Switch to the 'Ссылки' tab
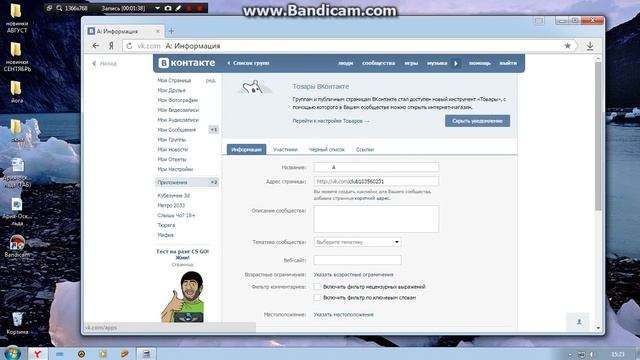 pos(365,149)
